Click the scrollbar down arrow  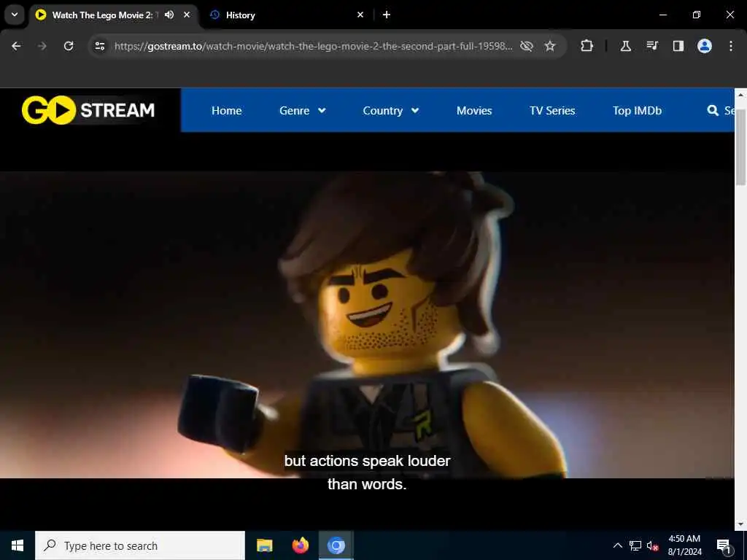[x=740, y=524]
